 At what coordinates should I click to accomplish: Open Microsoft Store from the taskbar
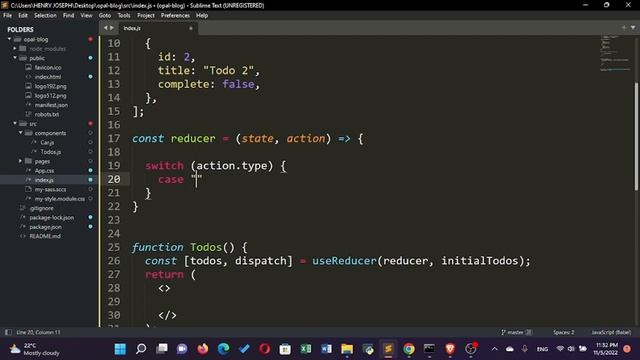pyautogui.click(x=285, y=349)
